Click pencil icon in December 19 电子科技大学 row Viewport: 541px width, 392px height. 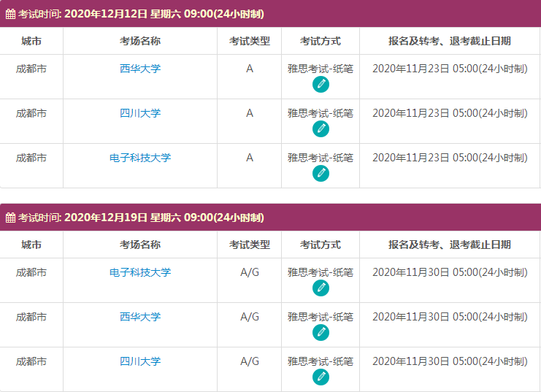[x=320, y=288]
